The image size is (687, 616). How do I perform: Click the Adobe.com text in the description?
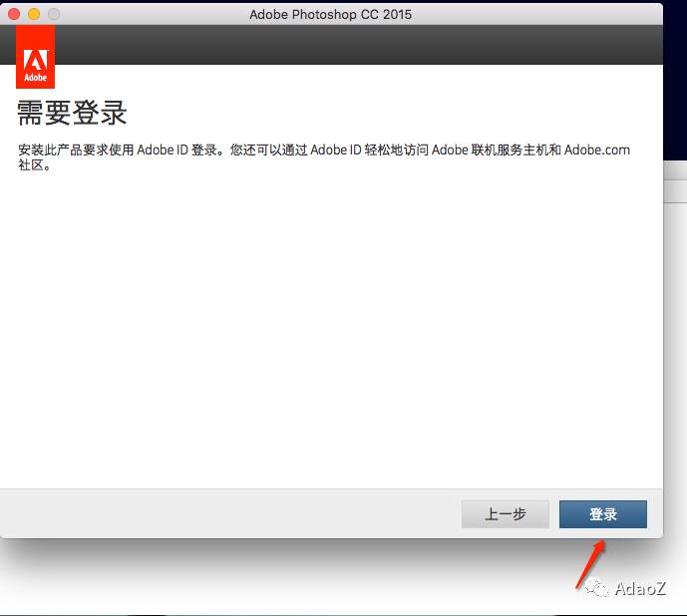pyautogui.click(x=596, y=151)
